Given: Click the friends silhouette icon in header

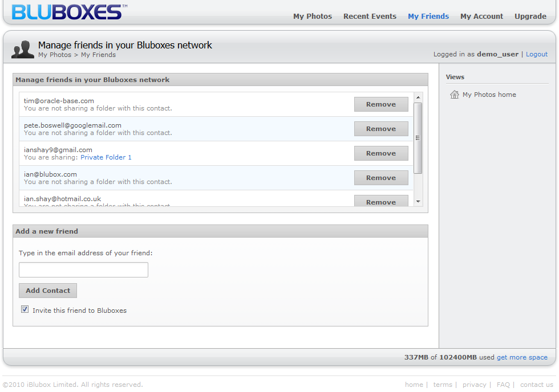Looking at the screenshot, I should pos(23,50).
